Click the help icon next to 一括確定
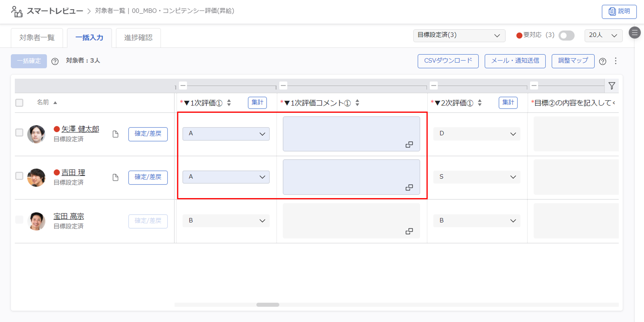 (x=55, y=61)
